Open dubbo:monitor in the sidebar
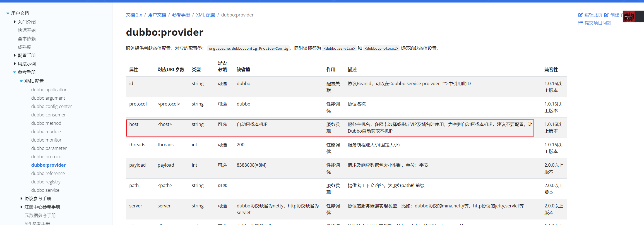The height and width of the screenshot is (225, 644). click(x=46, y=140)
